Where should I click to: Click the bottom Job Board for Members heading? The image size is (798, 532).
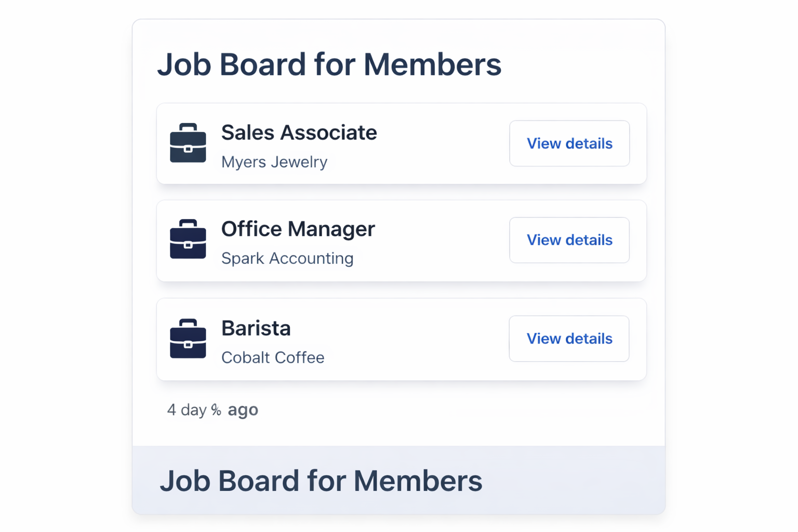(x=322, y=481)
